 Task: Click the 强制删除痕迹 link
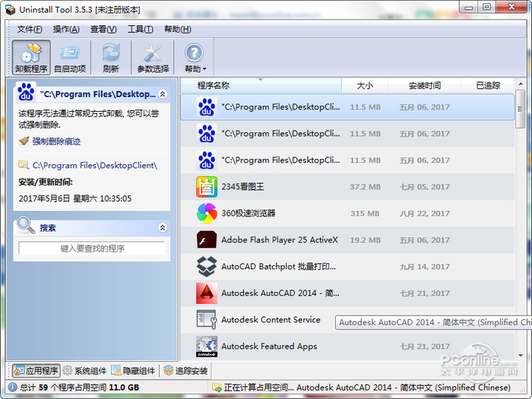click(x=56, y=141)
